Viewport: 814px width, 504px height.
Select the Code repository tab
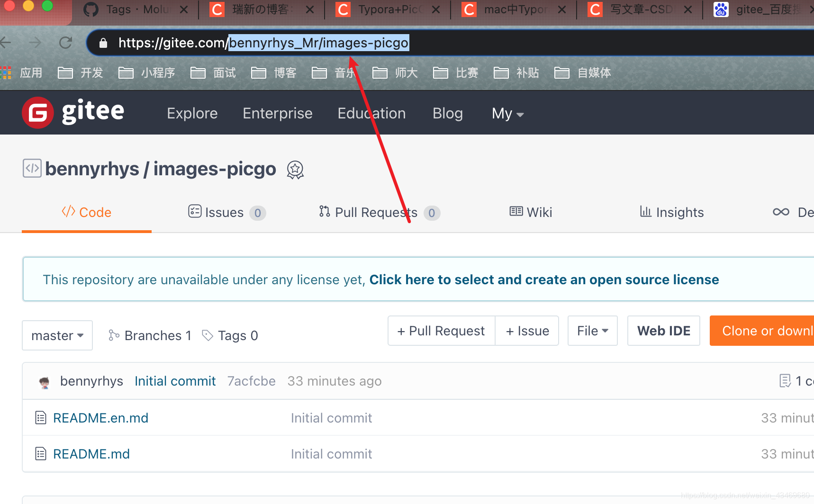[87, 212]
